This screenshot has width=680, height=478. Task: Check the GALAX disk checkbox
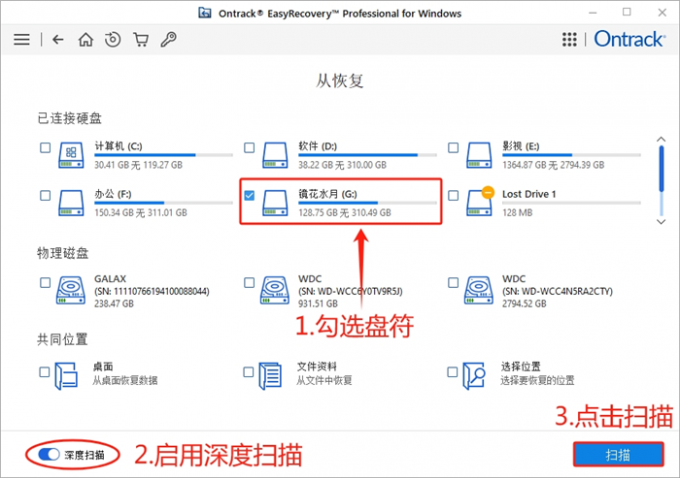pos(45,282)
